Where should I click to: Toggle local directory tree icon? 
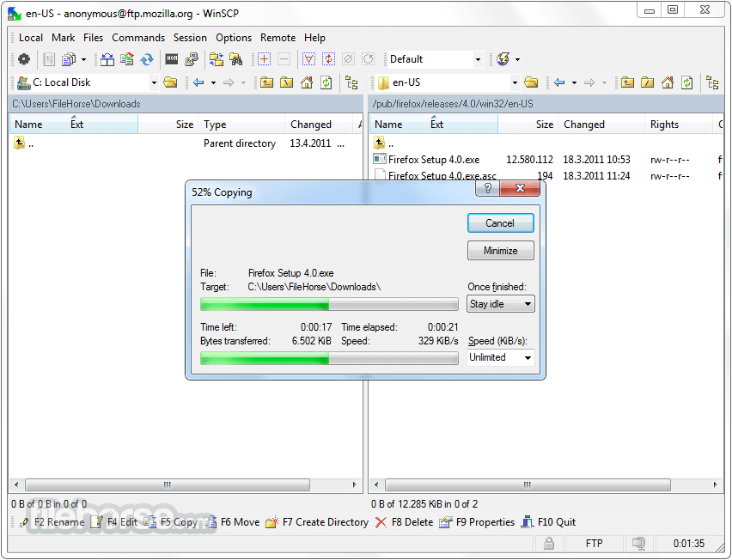click(351, 82)
